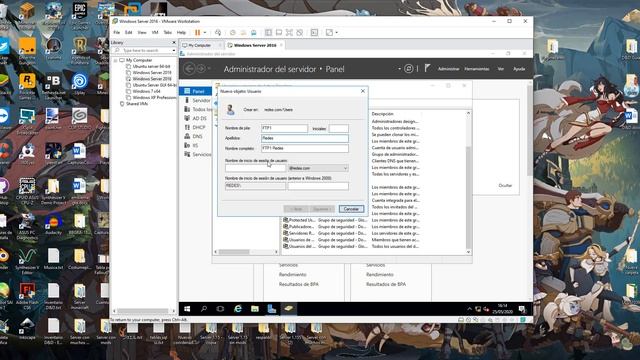Open the VM menu
The height and width of the screenshot is (360, 640).
155,32
